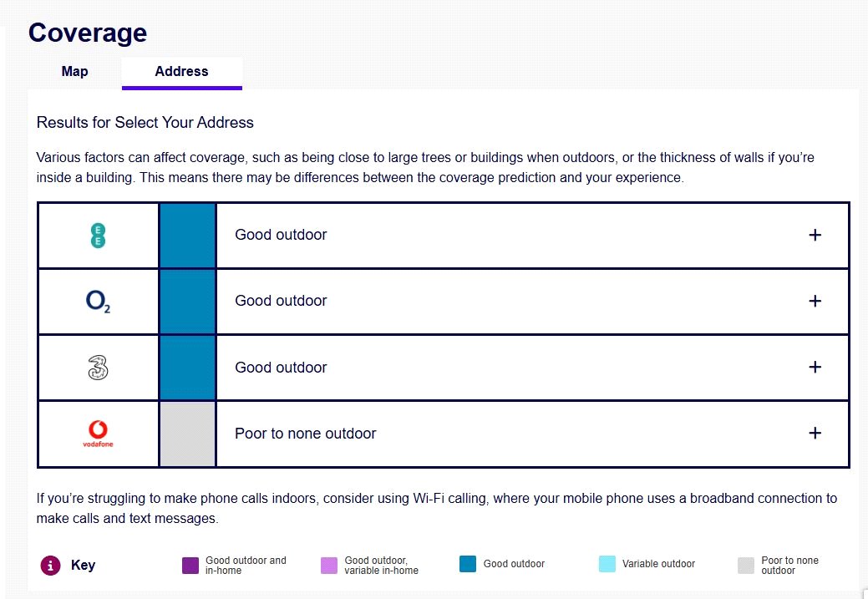Click the grey Poor to none key swatch
Screen dimensions: 868x599
[746, 566]
